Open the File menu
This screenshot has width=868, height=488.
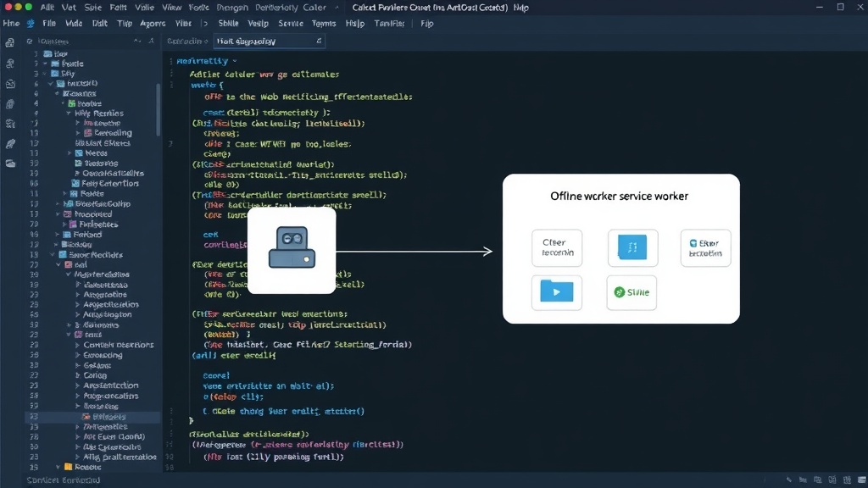pos(49,23)
